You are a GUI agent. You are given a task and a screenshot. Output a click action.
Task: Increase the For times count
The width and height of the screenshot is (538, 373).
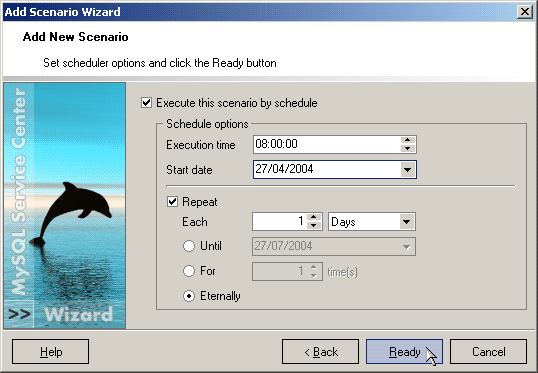[x=314, y=267]
